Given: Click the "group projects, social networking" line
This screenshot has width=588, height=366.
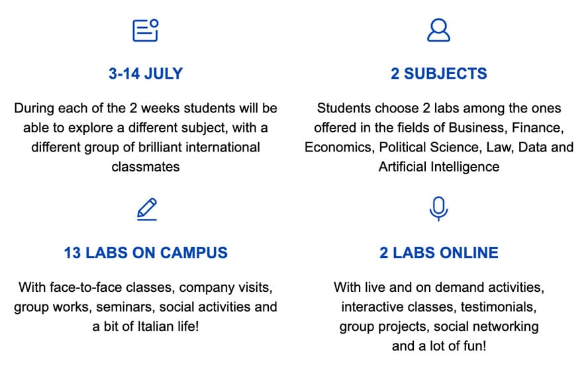Looking at the screenshot, I should point(438,327).
